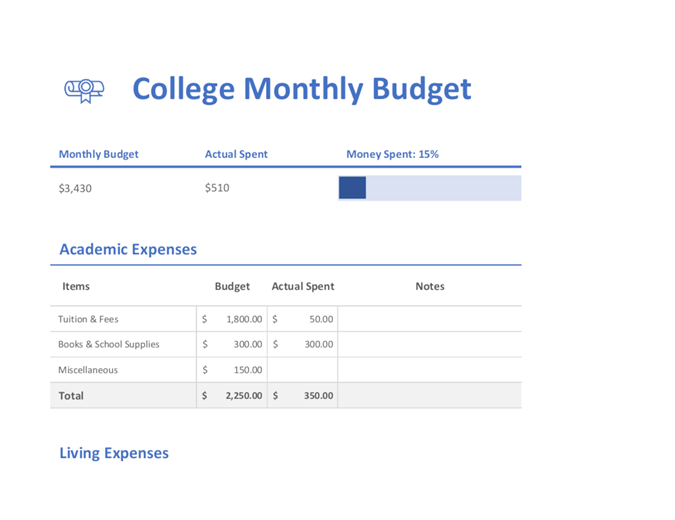Image resolution: width=675 pixels, height=520 pixels.
Task: Select the $3,430 monthly budget value
Action: coord(75,188)
